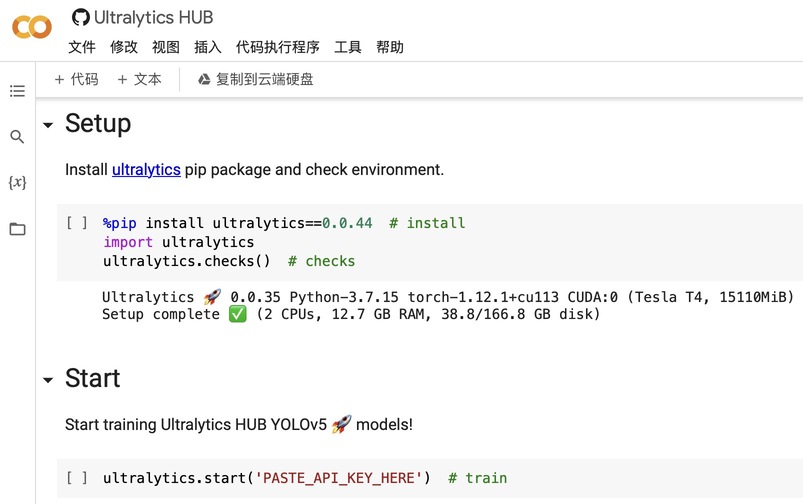Click the PASTE_API_KEY_HERE string in code
The height and width of the screenshot is (504, 803).
point(340,478)
